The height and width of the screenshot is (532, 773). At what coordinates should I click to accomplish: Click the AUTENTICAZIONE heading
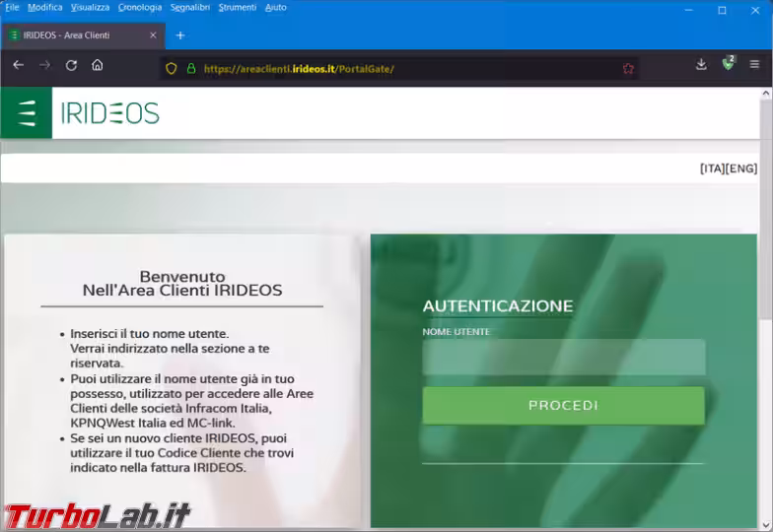coord(498,306)
